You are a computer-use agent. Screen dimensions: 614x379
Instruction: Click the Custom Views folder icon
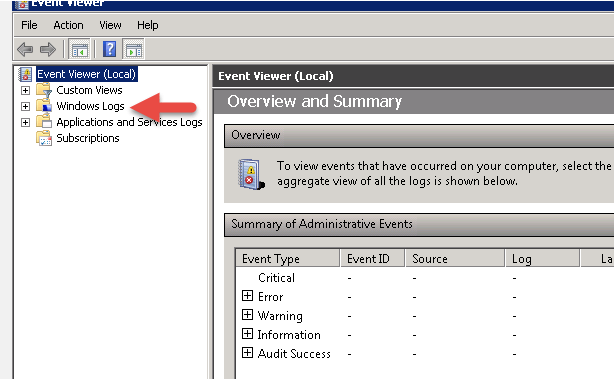(x=44, y=90)
